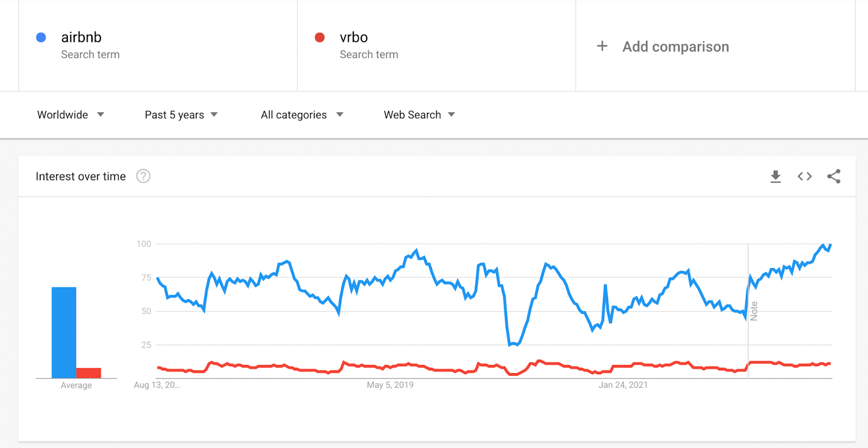
Task: Click the May 5, 2019 axis label
Action: coord(390,385)
